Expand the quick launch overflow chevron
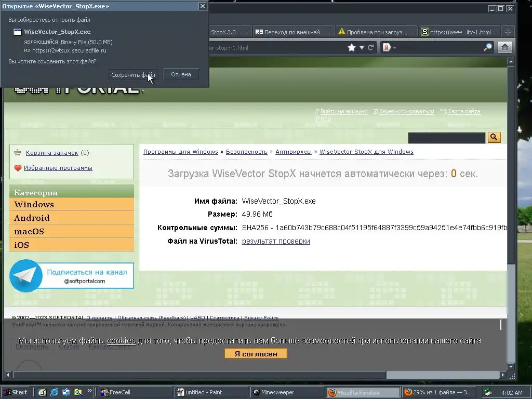Image resolution: width=532 pixels, height=399 pixels. 89,391
